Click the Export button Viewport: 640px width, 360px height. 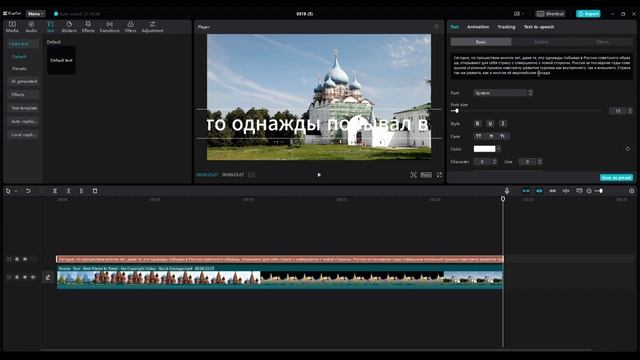point(588,13)
